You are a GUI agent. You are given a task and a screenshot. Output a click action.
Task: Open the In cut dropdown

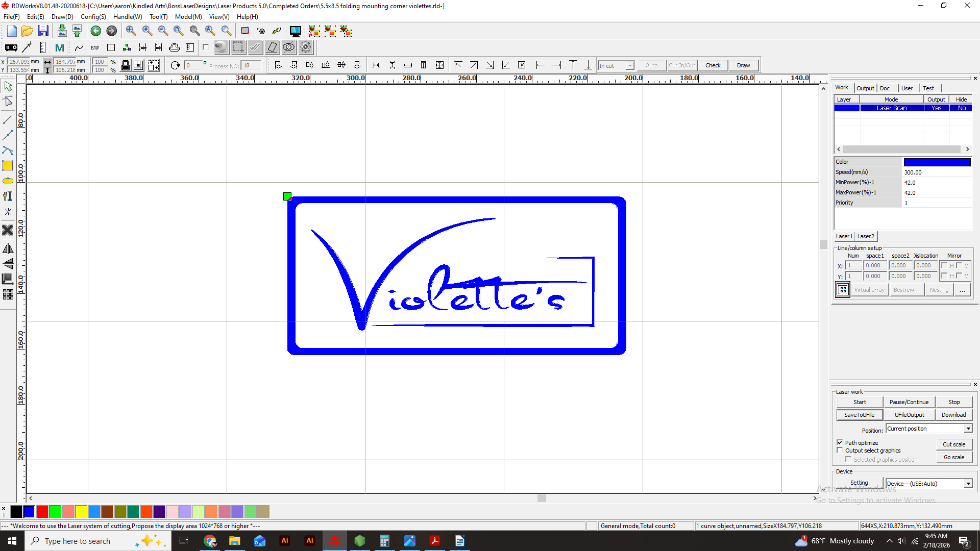tap(630, 66)
